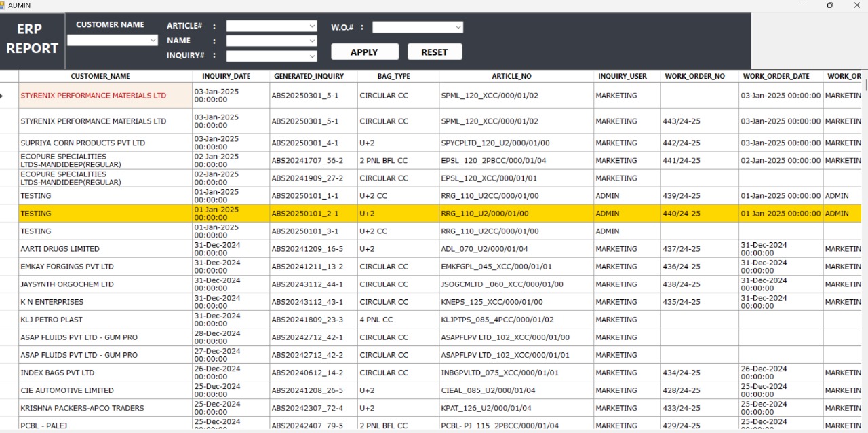Select KLJ PETRO PLAST cell

(105, 320)
